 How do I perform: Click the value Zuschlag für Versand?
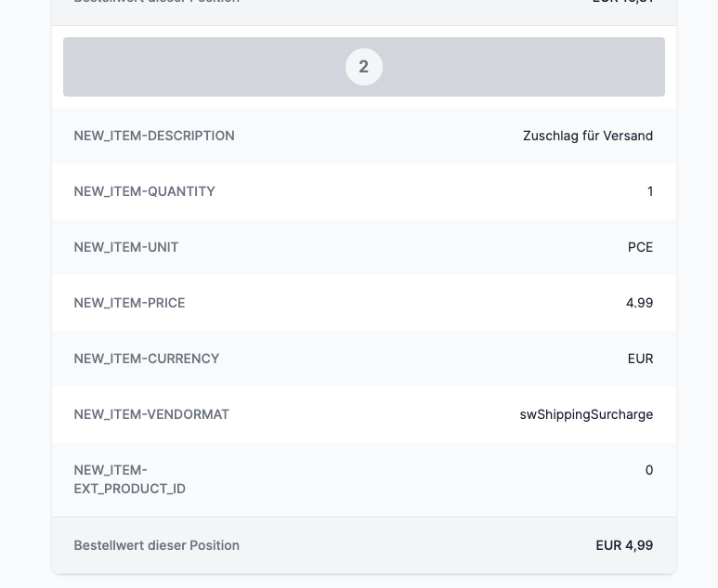(587, 136)
